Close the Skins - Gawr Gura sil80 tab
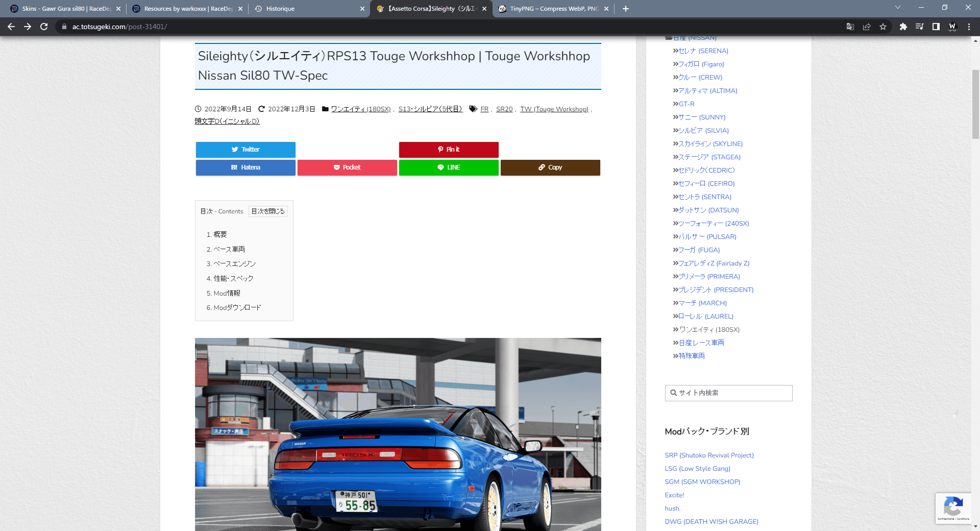The image size is (980, 531). (118, 9)
